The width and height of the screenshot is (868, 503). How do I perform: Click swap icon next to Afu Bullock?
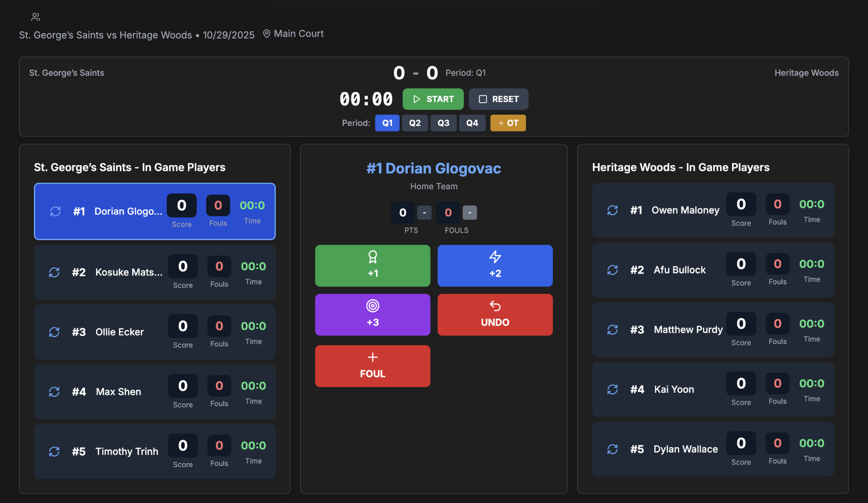(x=613, y=270)
